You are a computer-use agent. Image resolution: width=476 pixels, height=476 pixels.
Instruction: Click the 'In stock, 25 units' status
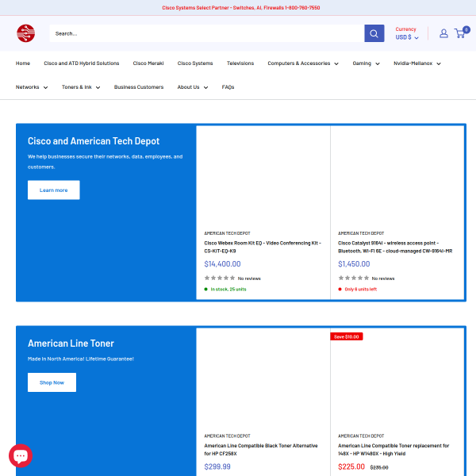tap(225, 290)
